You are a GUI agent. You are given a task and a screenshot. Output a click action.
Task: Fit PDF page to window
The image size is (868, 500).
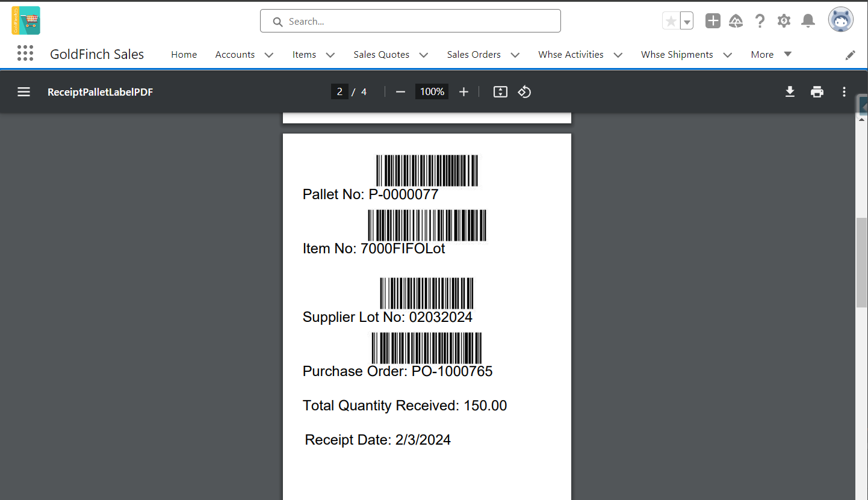pos(500,91)
